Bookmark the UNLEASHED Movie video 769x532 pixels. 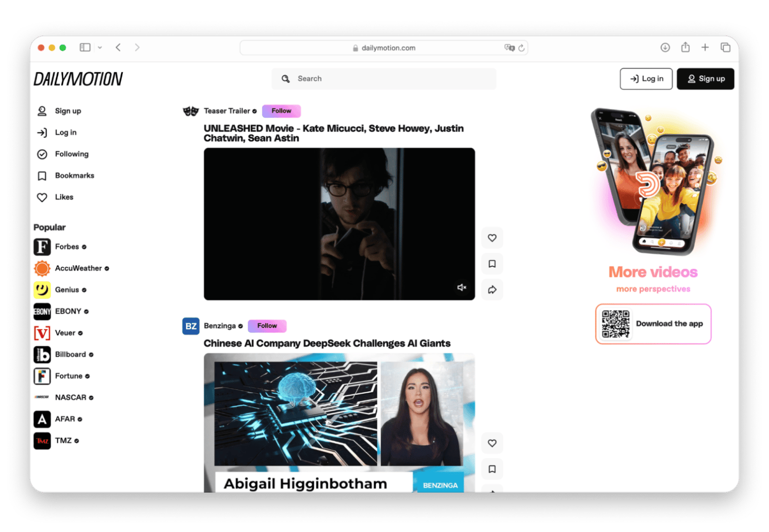pos(492,264)
